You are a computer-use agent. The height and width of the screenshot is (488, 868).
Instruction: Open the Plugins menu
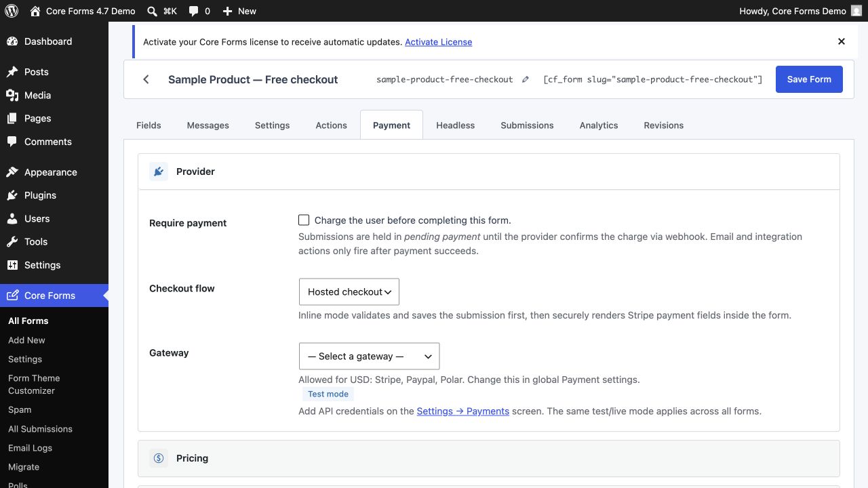click(54, 195)
